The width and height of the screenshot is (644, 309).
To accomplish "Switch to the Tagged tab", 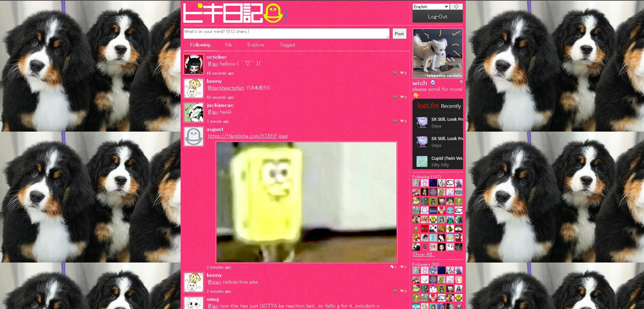I will pyautogui.click(x=287, y=45).
